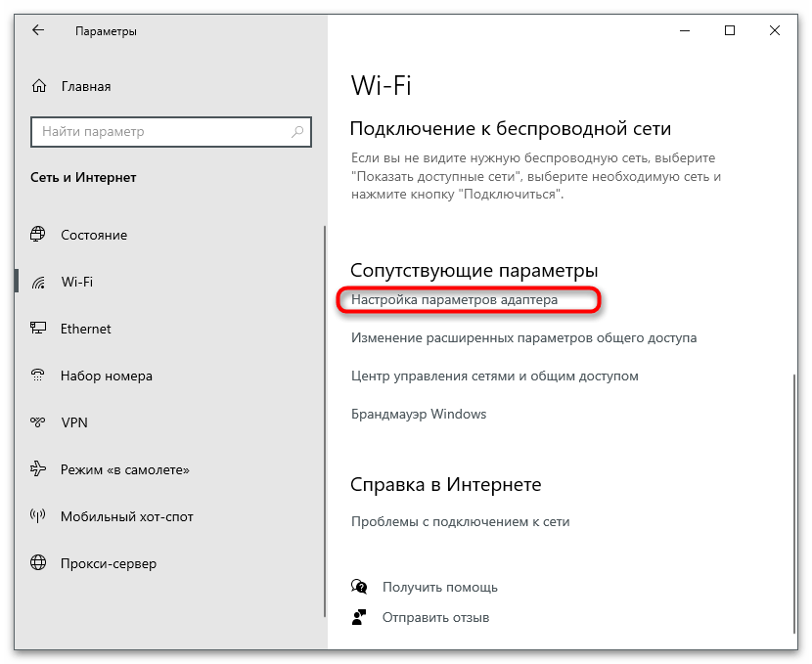Viewport: 812px width, 664px height.
Task: Click Подключение к беспроводной сети heading
Action: coord(511,128)
